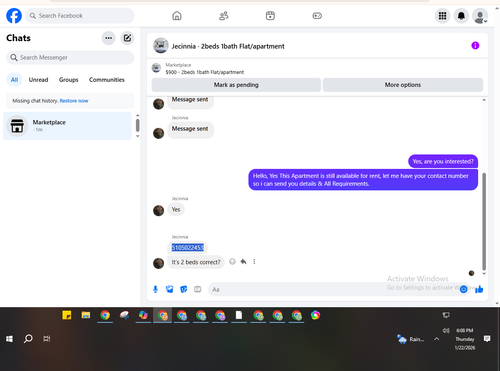This screenshot has height=371, width=500.
Task: Click the Facebook logo
Action: pos(14,16)
